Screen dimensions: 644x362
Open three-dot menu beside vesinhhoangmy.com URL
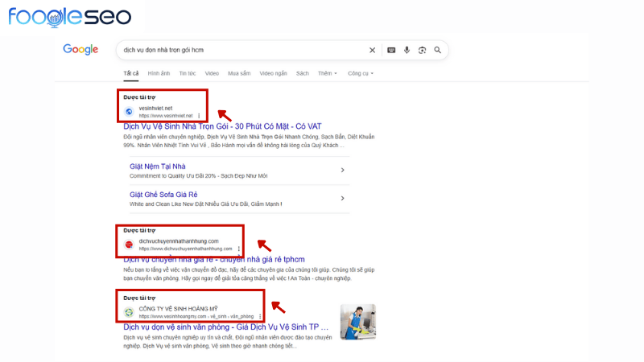pyautogui.click(x=260, y=316)
